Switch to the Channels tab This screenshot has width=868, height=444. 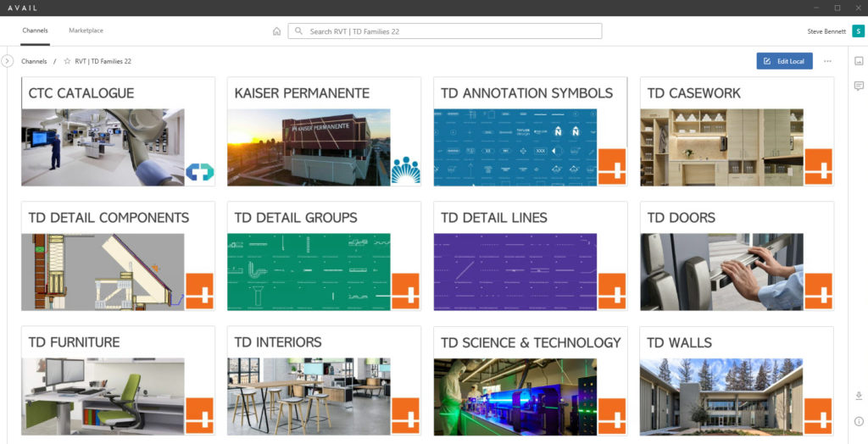(35, 31)
